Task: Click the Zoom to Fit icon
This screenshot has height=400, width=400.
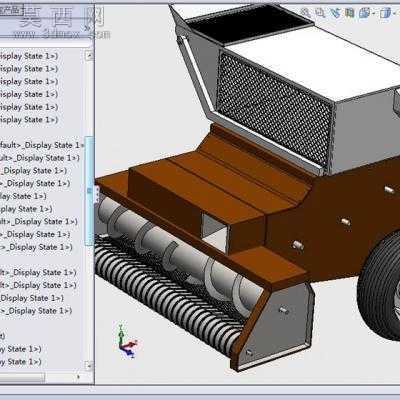Action: pyautogui.click(x=306, y=13)
